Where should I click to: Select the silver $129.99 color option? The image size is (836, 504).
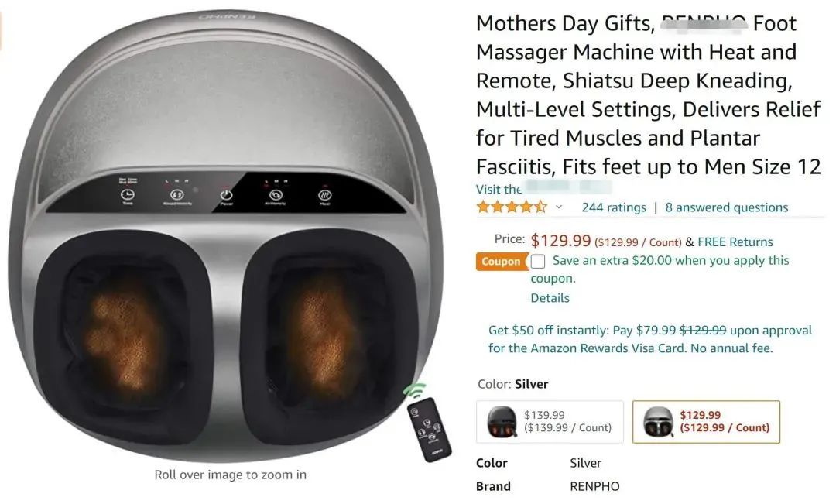click(x=706, y=422)
